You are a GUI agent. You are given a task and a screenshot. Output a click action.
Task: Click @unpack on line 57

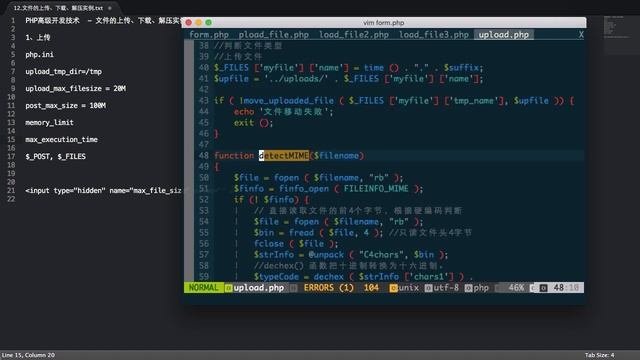click(x=326, y=255)
